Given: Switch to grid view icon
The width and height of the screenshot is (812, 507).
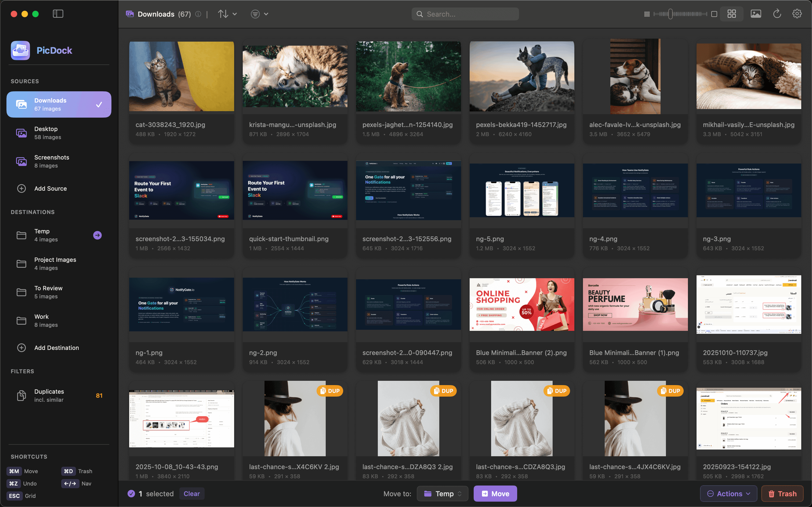Looking at the screenshot, I should point(731,14).
